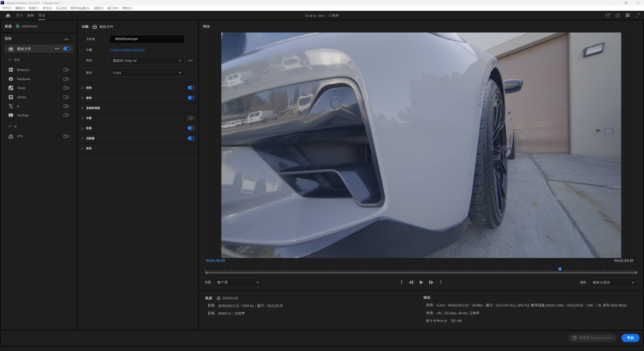Open the three-dot menu beside the preset dropdown
This screenshot has height=351, width=644.
coord(190,61)
